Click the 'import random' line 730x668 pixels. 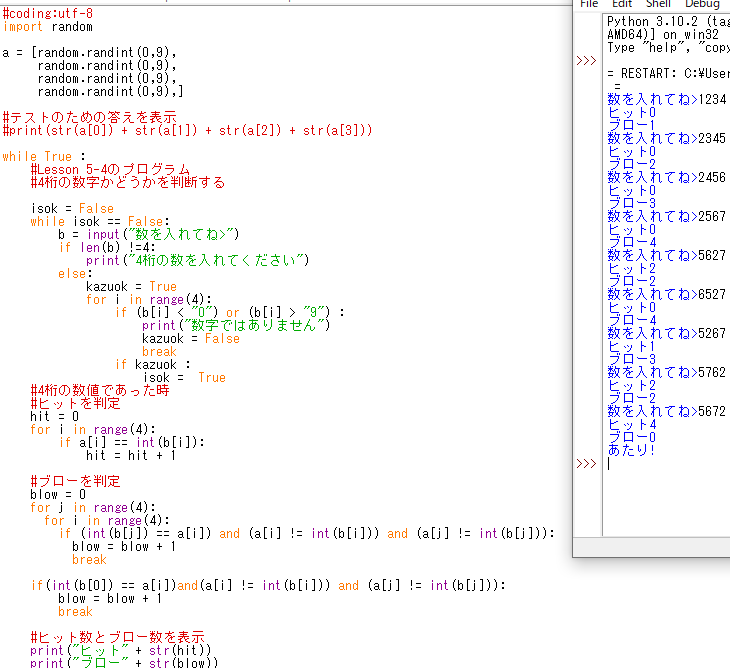[48, 27]
